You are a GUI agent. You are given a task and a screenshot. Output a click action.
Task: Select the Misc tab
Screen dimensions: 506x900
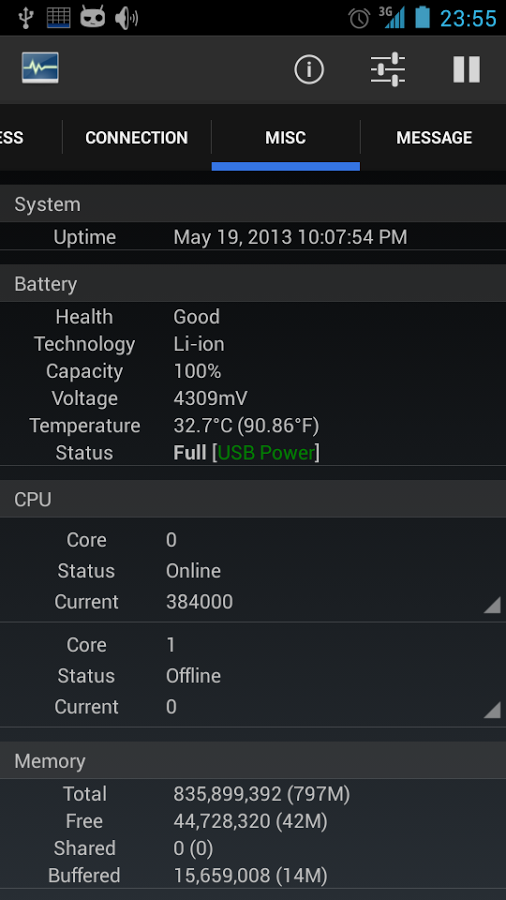286,138
